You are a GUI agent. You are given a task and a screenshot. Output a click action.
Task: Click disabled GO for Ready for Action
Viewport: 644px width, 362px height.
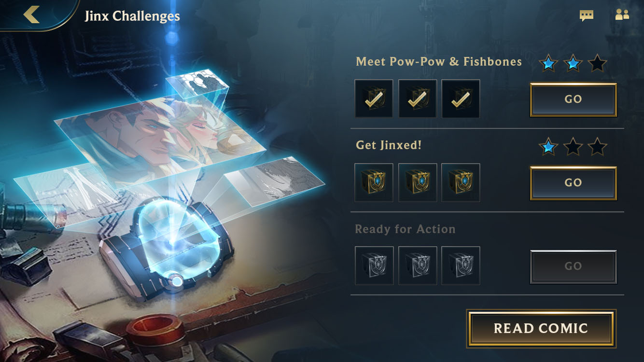(x=573, y=266)
